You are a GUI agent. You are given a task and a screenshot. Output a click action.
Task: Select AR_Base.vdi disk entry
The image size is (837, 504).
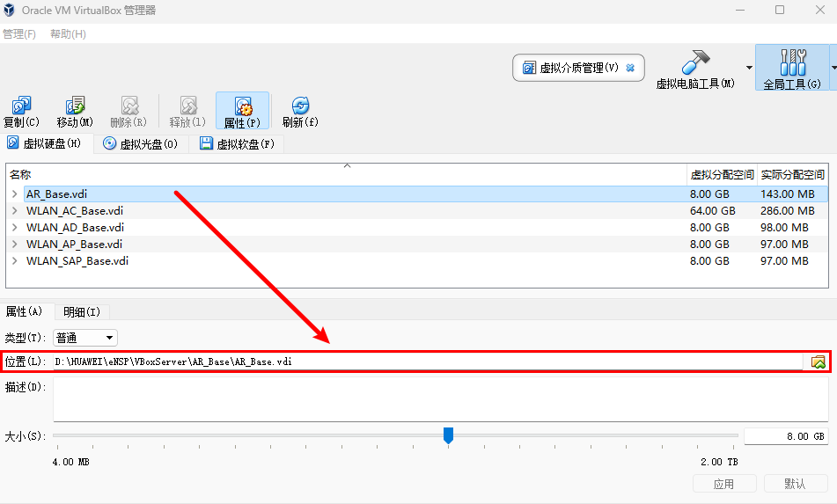pyautogui.click(x=56, y=194)
